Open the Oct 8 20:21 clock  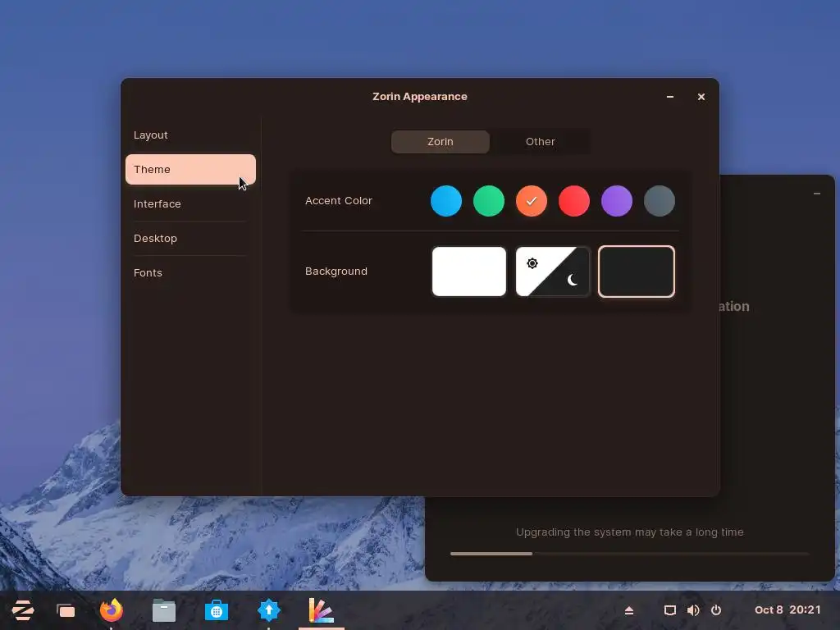(x=787, y=610)
